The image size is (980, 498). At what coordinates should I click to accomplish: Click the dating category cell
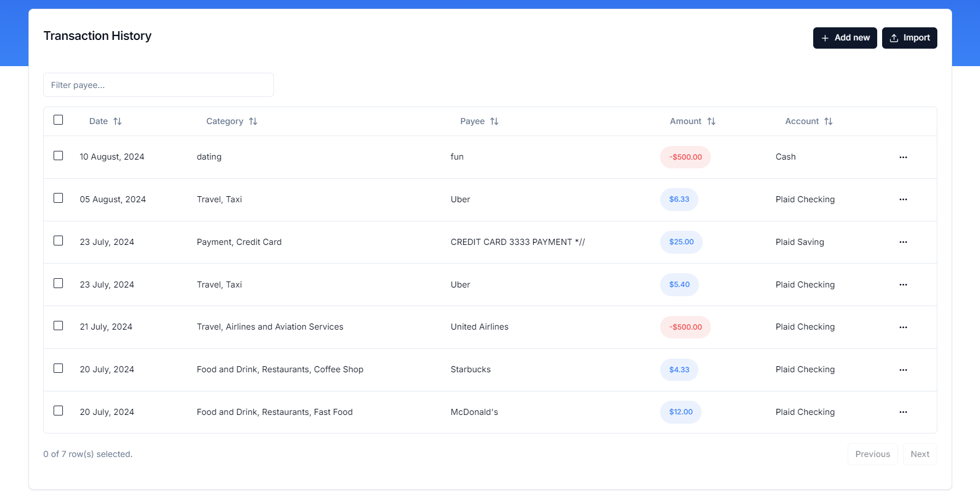[x=209, y=157]
